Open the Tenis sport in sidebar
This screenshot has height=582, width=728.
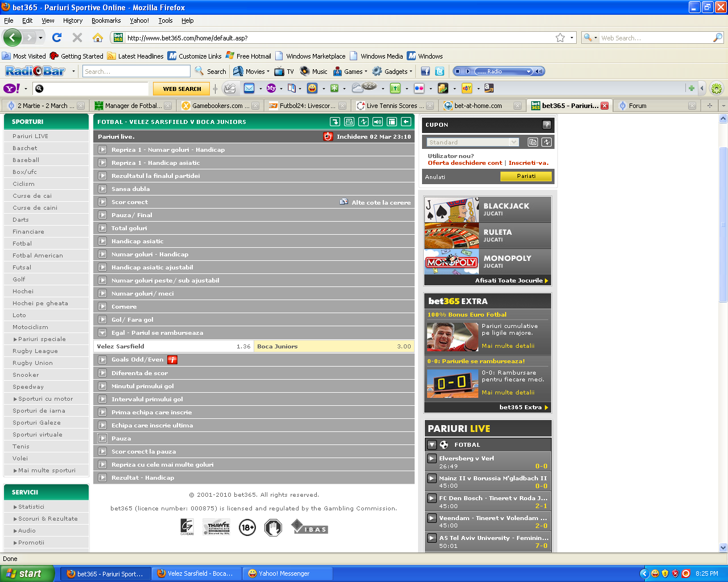point(21,446)
